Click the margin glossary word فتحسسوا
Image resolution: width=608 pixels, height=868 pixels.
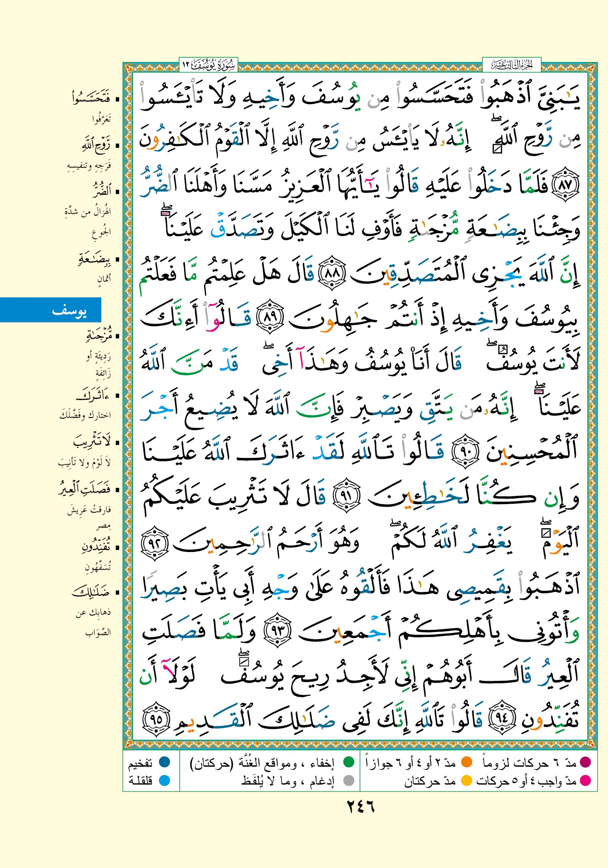(91, 98)
